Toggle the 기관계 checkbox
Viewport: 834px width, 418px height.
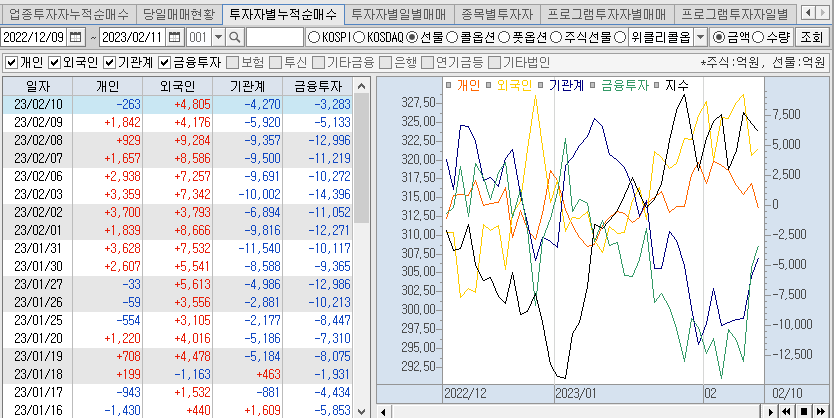click(110, 63)
